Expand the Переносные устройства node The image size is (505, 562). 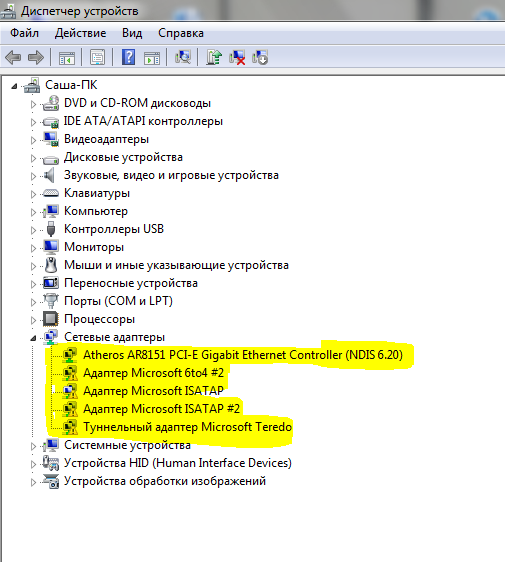tap(33, 284)
